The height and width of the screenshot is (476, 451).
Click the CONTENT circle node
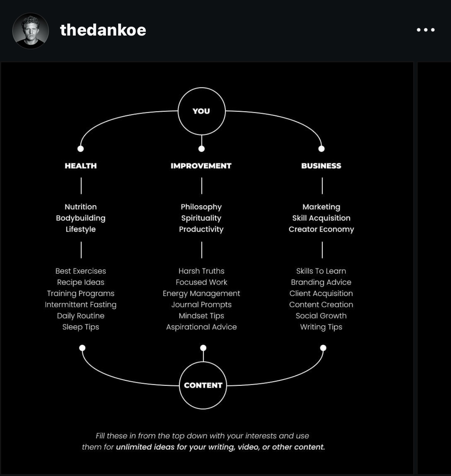[x=203, y=385]
